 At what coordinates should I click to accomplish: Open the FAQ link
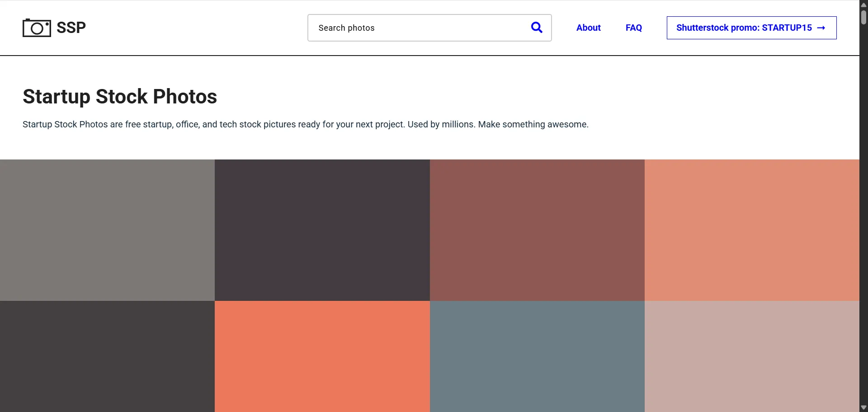[633, 28]
